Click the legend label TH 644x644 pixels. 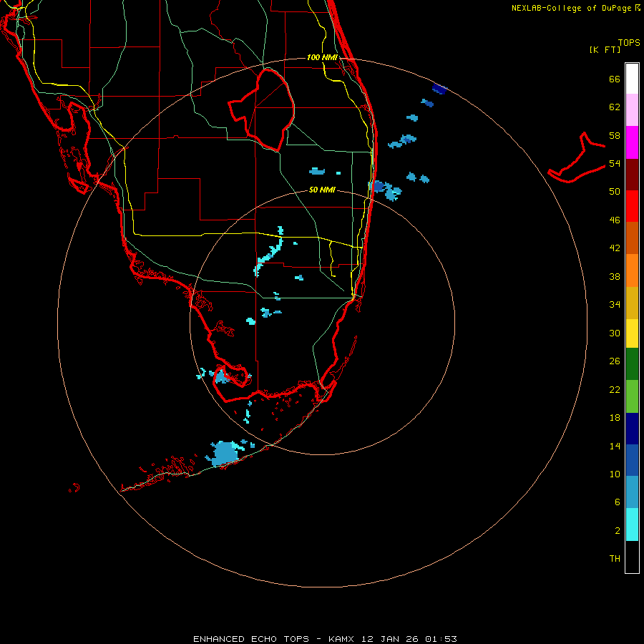pos(615,558)
